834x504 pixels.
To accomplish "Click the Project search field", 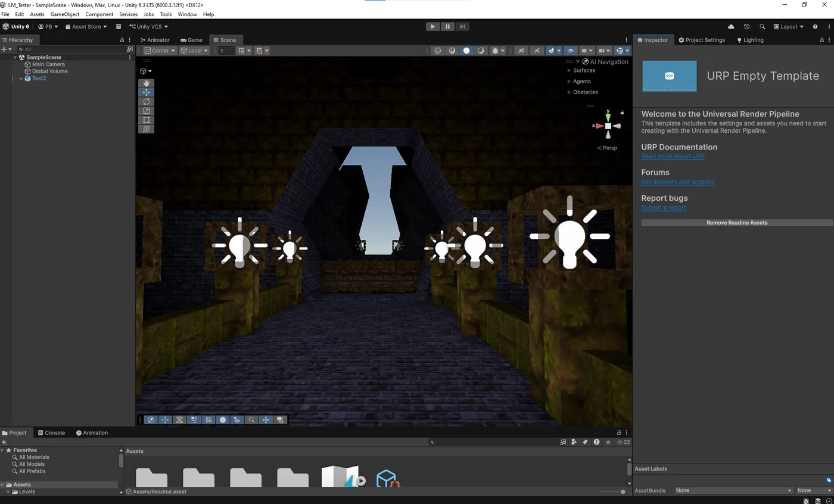I will tap(493, 442).
